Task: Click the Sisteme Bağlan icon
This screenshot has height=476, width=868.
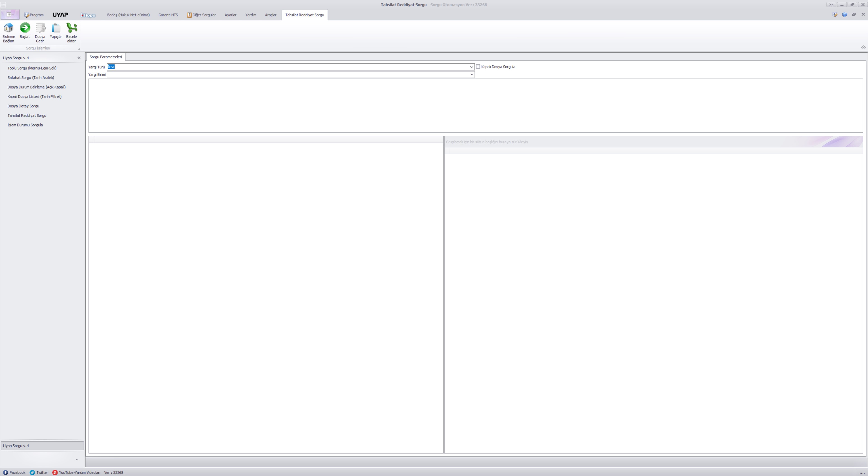Action: pyautogui.click(x=8, y=28)
